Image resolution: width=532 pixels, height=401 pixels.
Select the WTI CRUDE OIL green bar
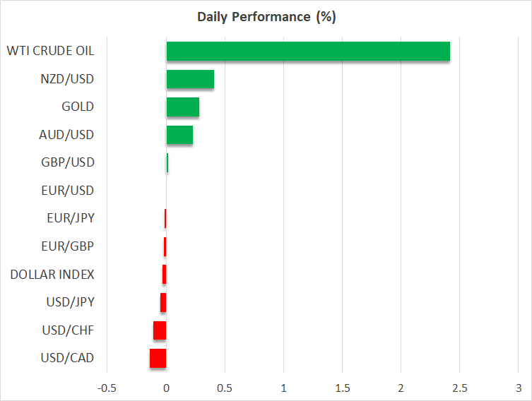tap(308, 51)
